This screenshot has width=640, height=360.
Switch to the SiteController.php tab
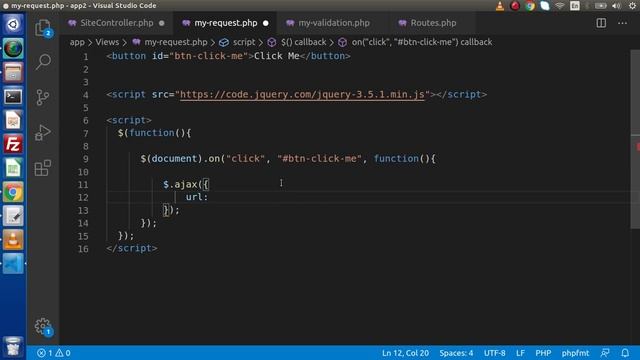117,23
